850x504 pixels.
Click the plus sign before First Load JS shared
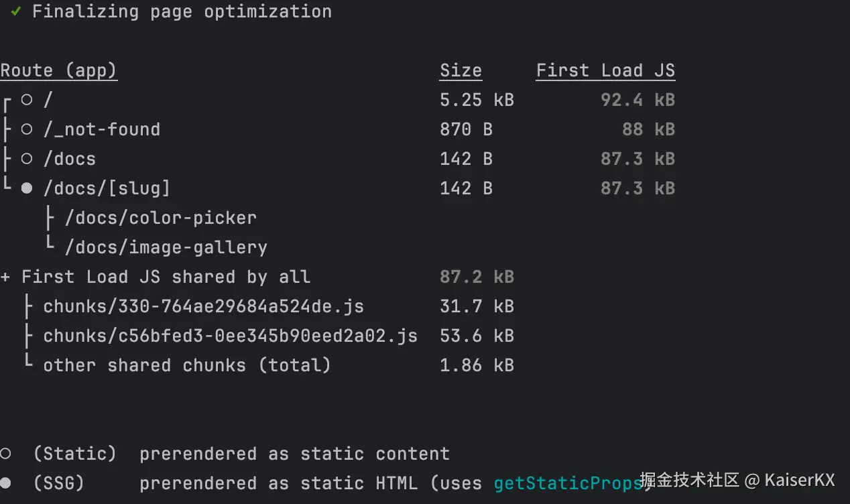[x=5, y=277]
